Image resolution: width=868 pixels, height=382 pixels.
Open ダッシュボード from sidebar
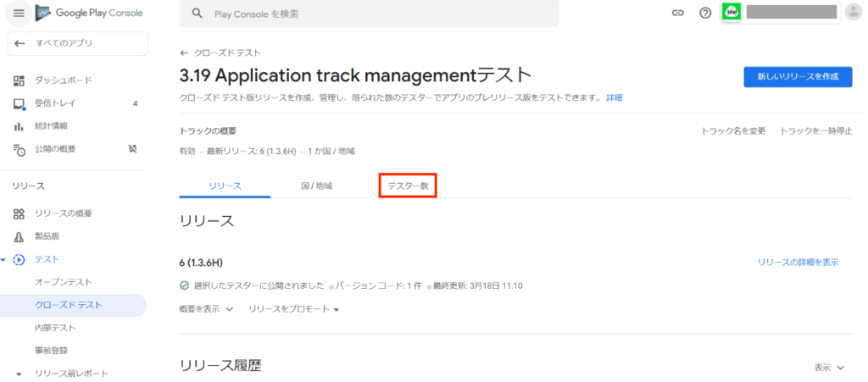click(63, 80)
